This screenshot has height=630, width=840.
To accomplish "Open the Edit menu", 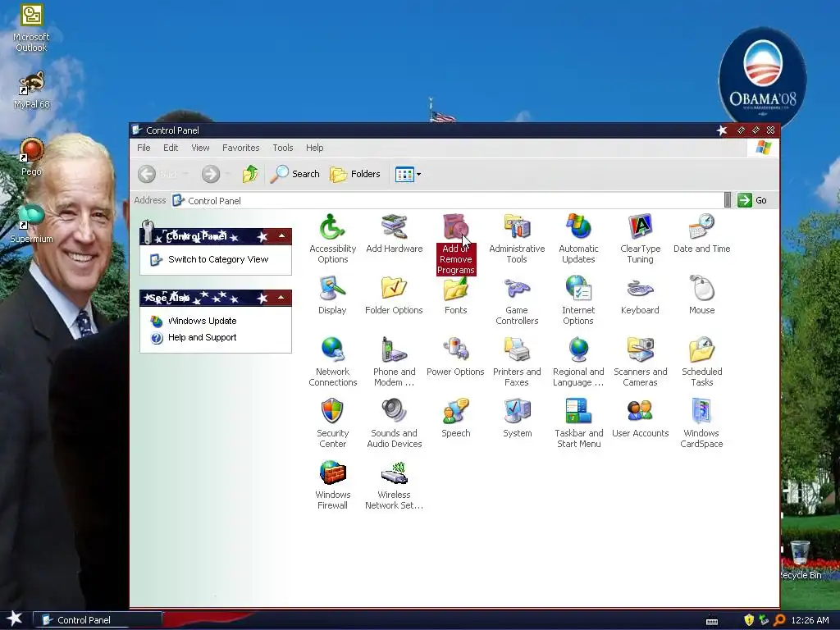I will point(171,148).
